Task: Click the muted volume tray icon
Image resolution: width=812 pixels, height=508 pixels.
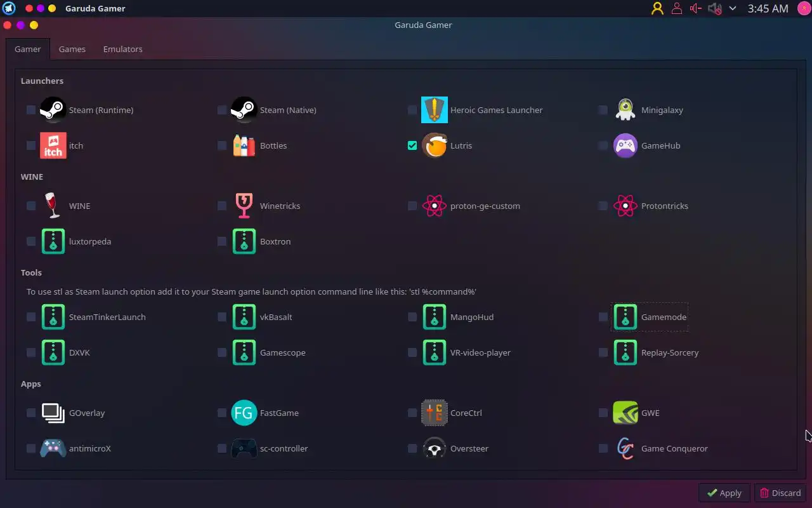Action: tap(714, 8)
